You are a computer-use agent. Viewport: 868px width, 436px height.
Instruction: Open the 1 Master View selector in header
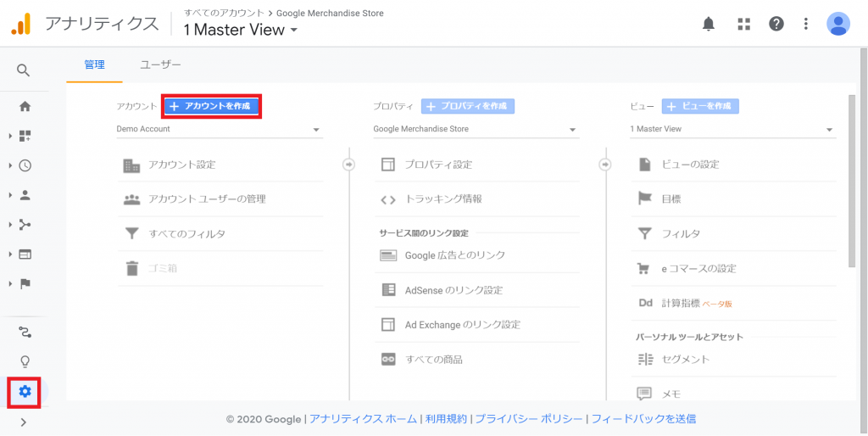tap(241, 31)
